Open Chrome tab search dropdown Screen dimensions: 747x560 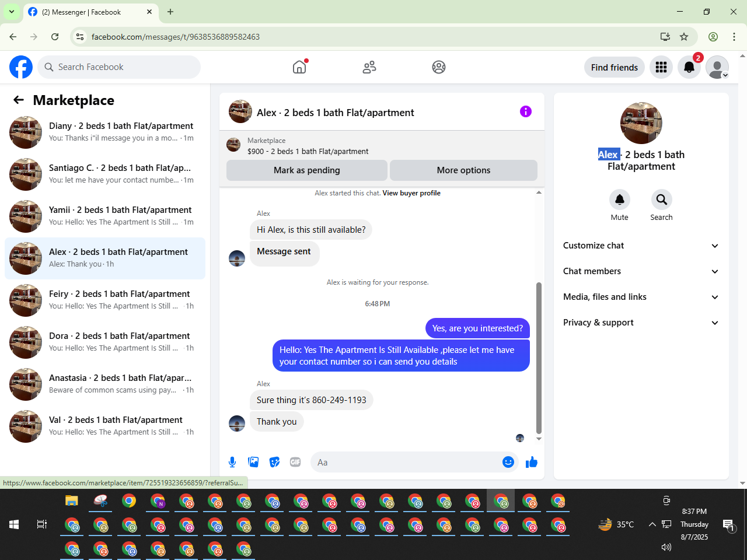(x=12, y=12)
